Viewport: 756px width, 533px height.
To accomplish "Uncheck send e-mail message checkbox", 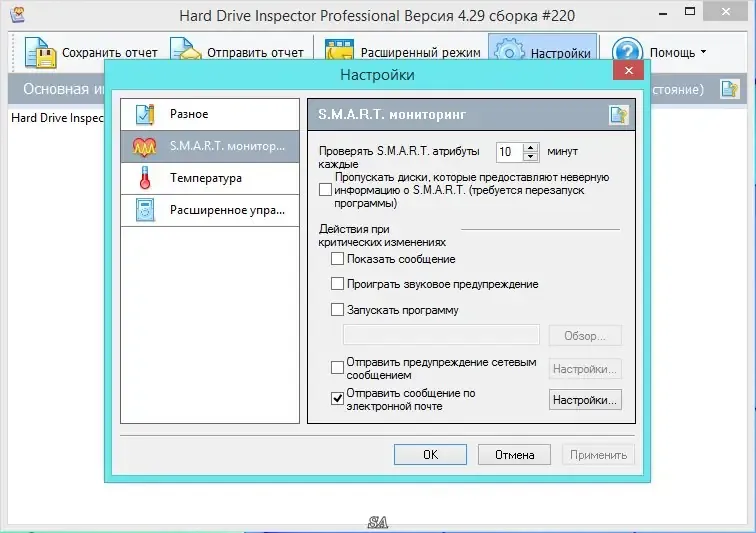I will click(338, 398).
